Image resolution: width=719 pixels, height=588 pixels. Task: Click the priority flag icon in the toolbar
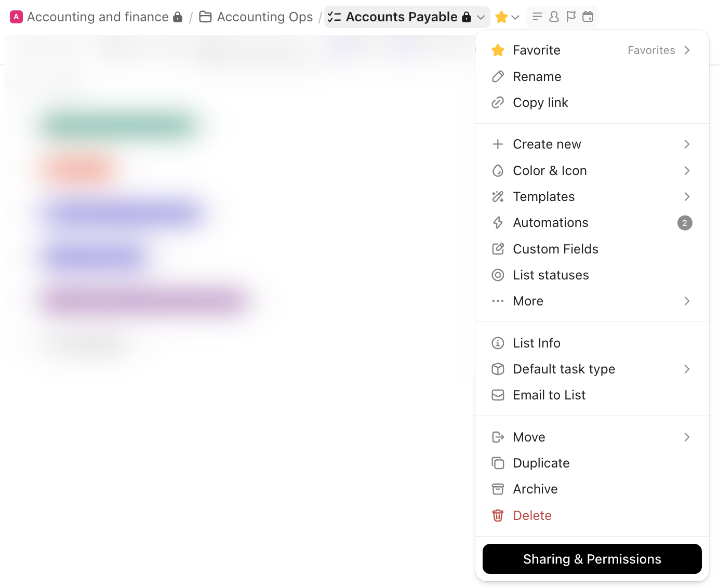pyautogui.click(x=571, y=16)
